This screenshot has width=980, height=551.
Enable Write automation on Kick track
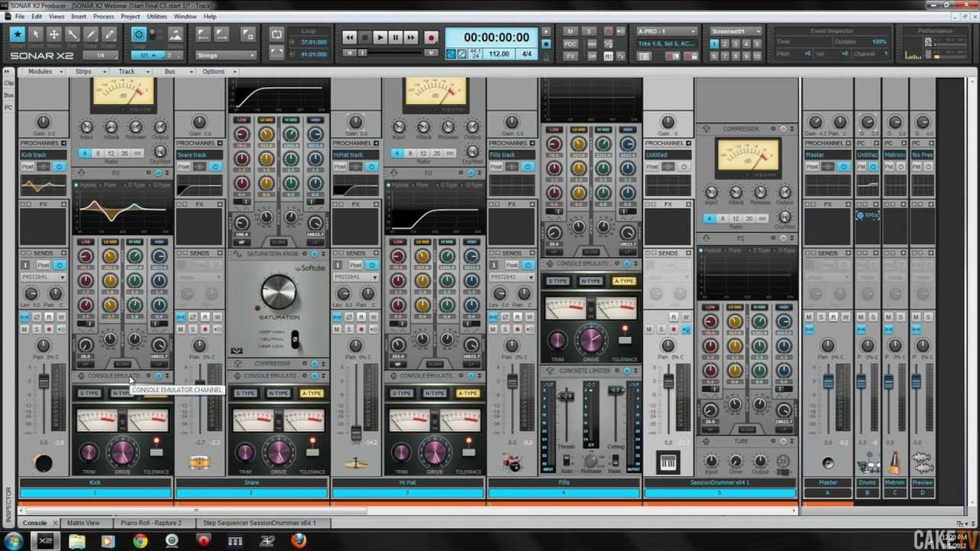(61, 317)
